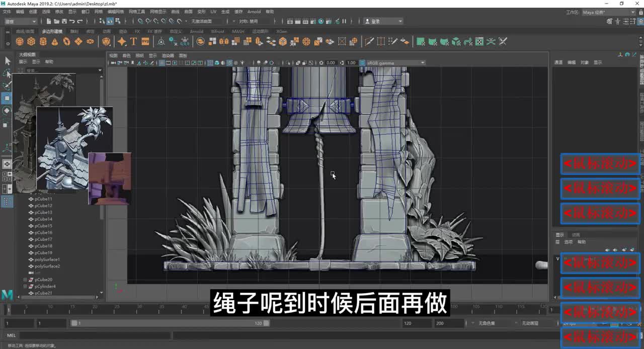
Task: Create a polygon cylinder from the shelf
Action: click(x=43, y=42)
